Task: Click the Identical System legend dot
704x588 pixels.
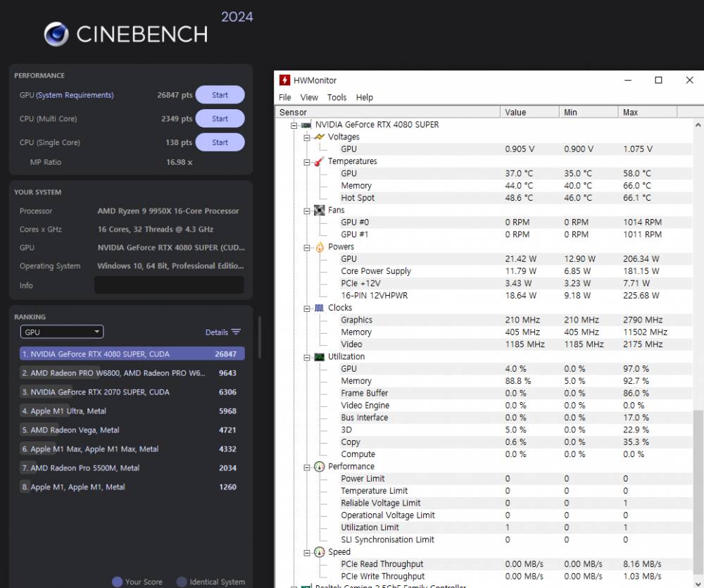Action: (x=182, y=582)
